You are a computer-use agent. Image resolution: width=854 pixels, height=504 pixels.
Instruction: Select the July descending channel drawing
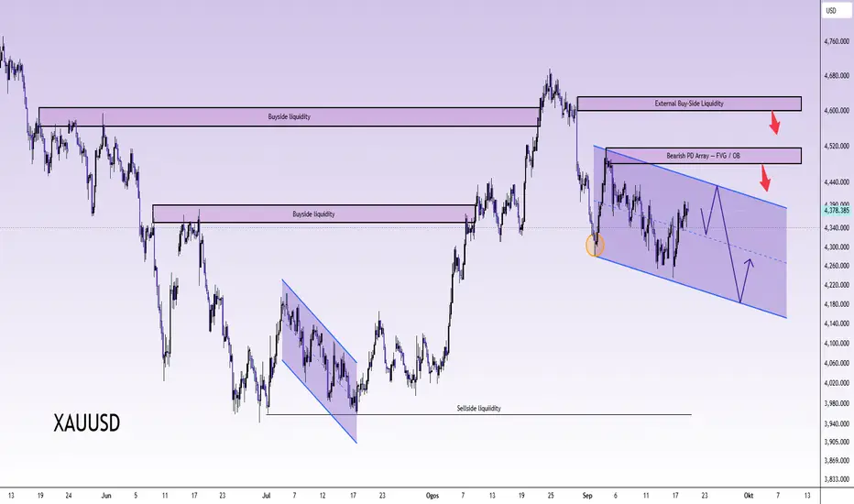point(319,361)
